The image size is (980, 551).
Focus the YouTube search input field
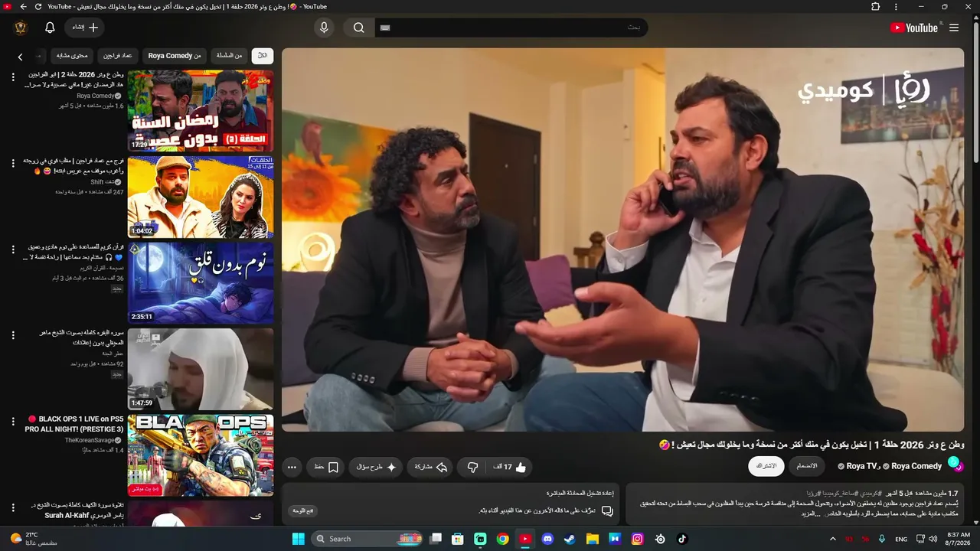point(511,28)
